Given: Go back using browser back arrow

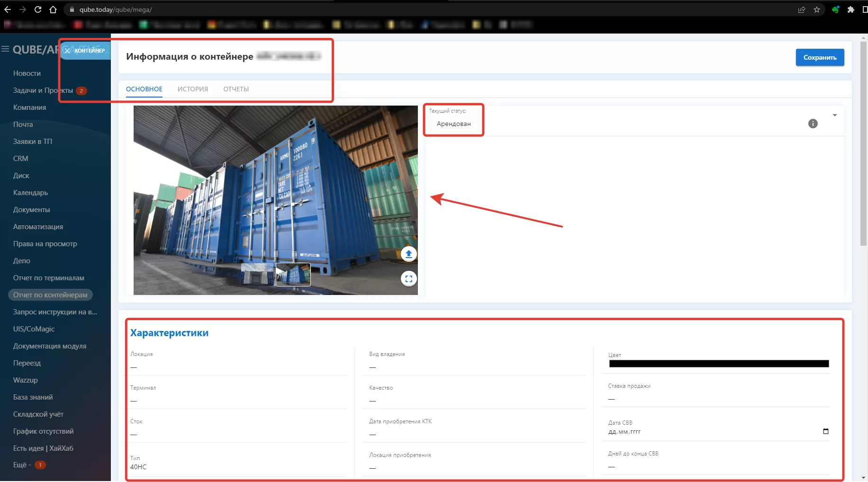Looking at the screenshot, I should click(8, 9).
